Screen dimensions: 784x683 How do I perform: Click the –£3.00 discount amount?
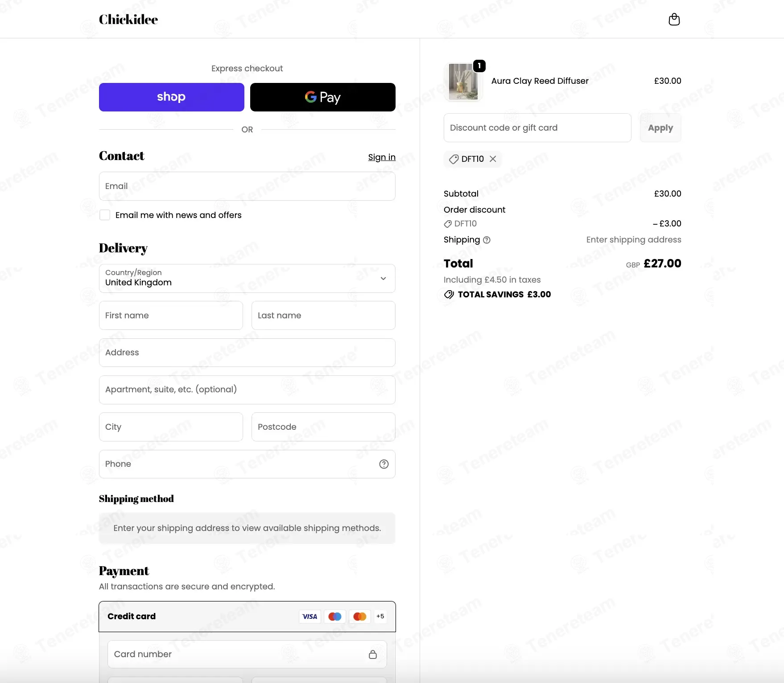click(x=667, y=224)
